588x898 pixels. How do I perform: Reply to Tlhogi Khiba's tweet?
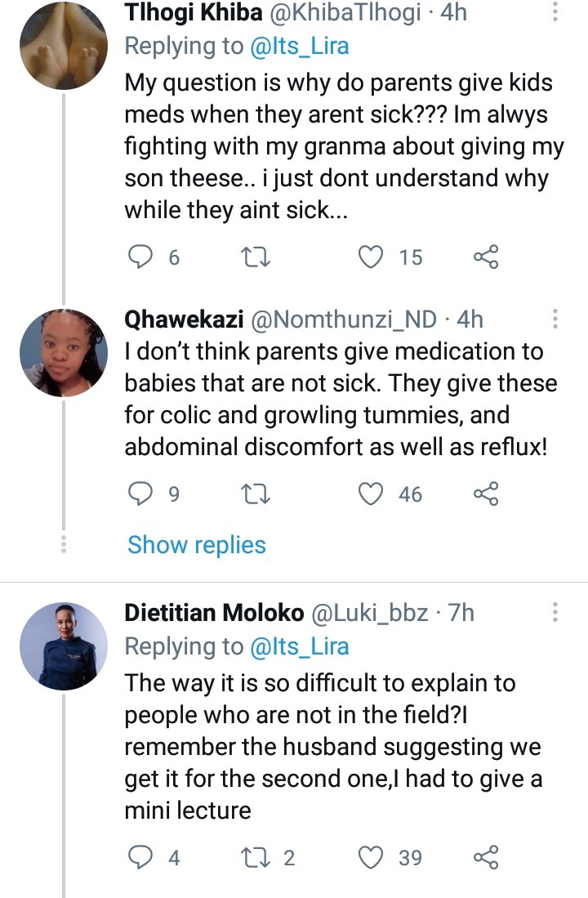(x=140, y=257)
